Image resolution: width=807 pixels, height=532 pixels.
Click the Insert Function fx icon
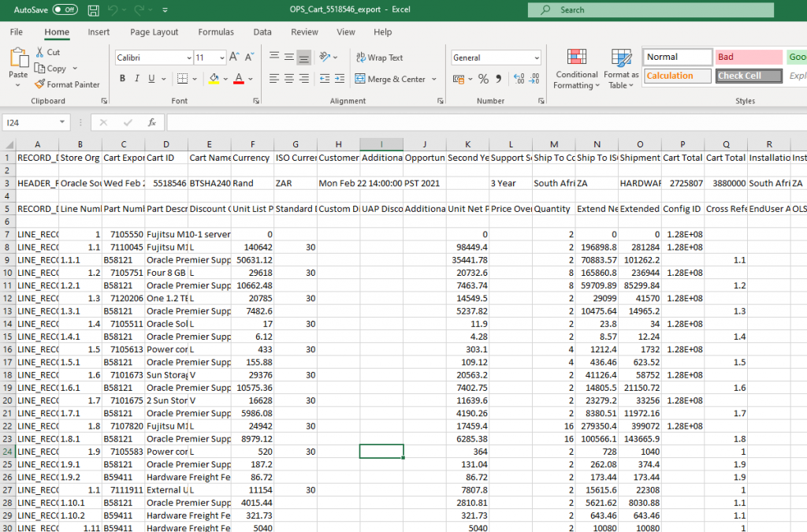pyautogui.click(x=151, y=123)
